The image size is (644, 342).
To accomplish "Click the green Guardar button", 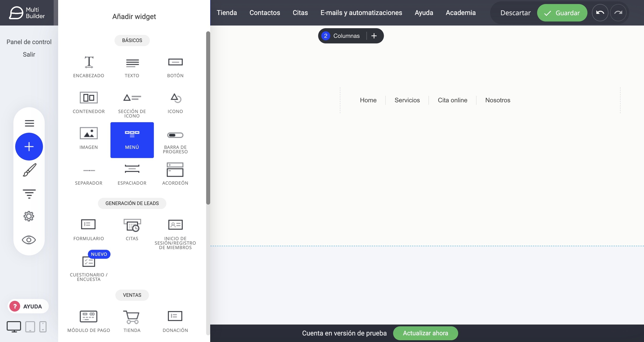I will 562,13.
